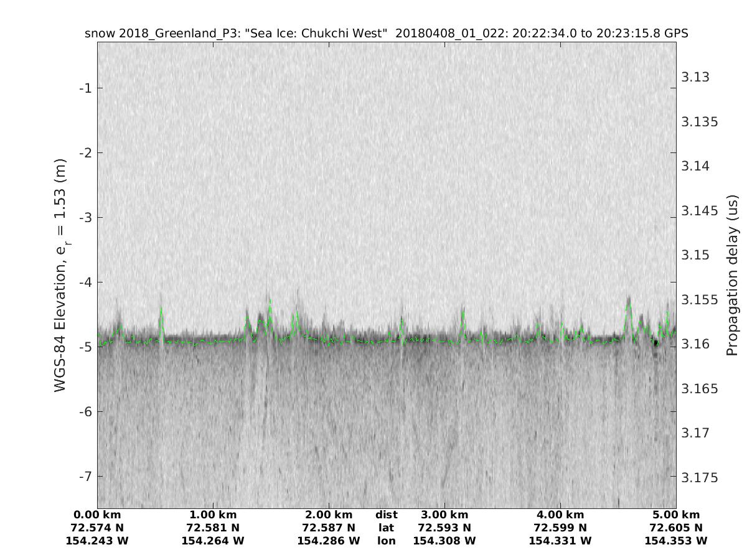
Task: Click the -5 elevation tick label
Action: [x=85, y=347]
